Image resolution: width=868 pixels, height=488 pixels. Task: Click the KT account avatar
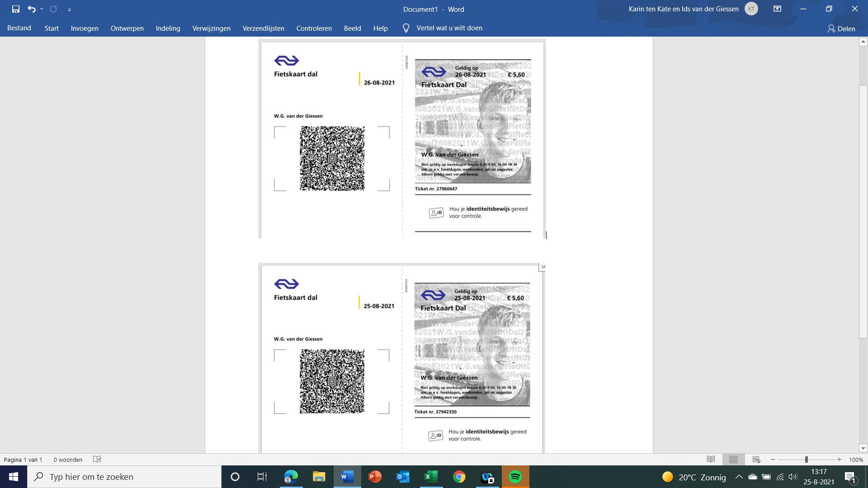(x=751, y=9)
